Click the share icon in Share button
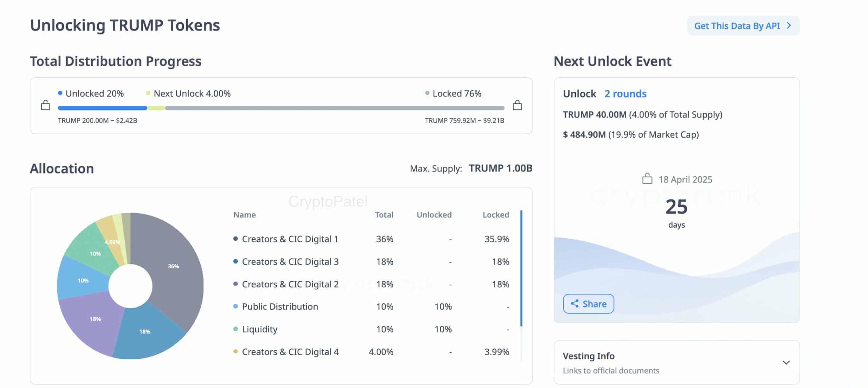This screenshot has width=868, height=388. point(574,304)
